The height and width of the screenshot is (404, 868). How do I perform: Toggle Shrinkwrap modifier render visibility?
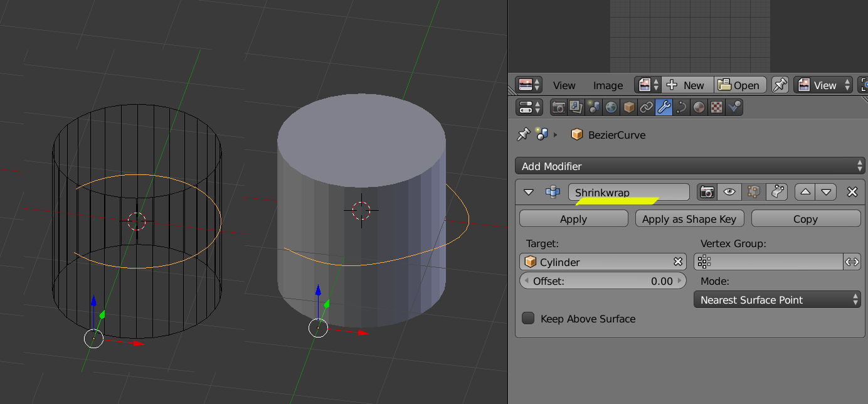click(707, 192)
